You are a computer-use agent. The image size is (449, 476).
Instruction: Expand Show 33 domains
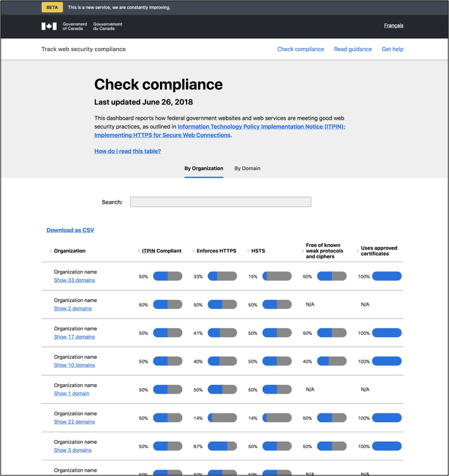pyautogui.click(x=74, y=280)
